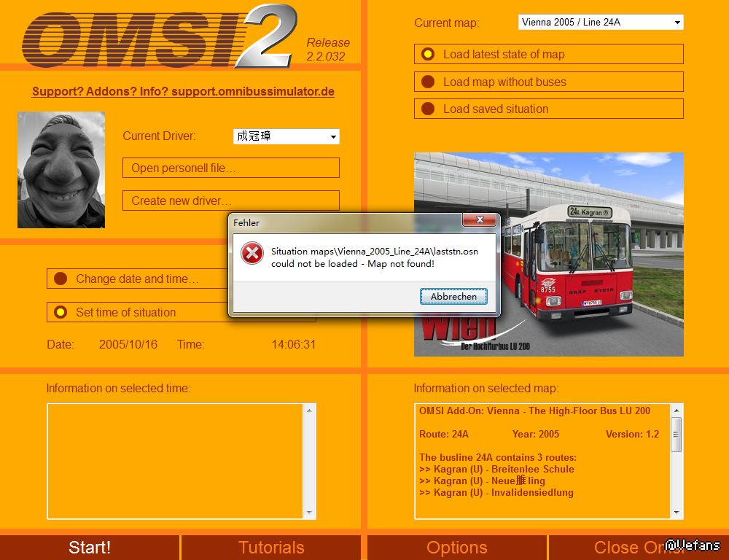729x560 pixels.
Task: Click 'Kagran (U) - Invalidensiedlung' route line
Action: pos(496,492)
